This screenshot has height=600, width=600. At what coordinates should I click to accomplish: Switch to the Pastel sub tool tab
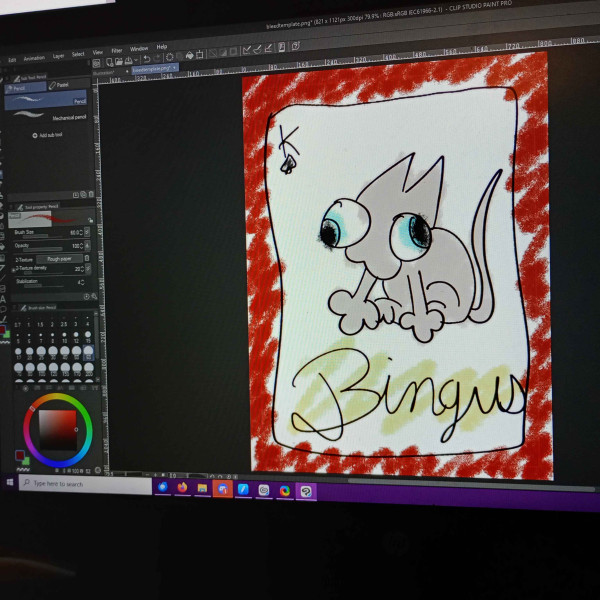(x=59, y=86)
